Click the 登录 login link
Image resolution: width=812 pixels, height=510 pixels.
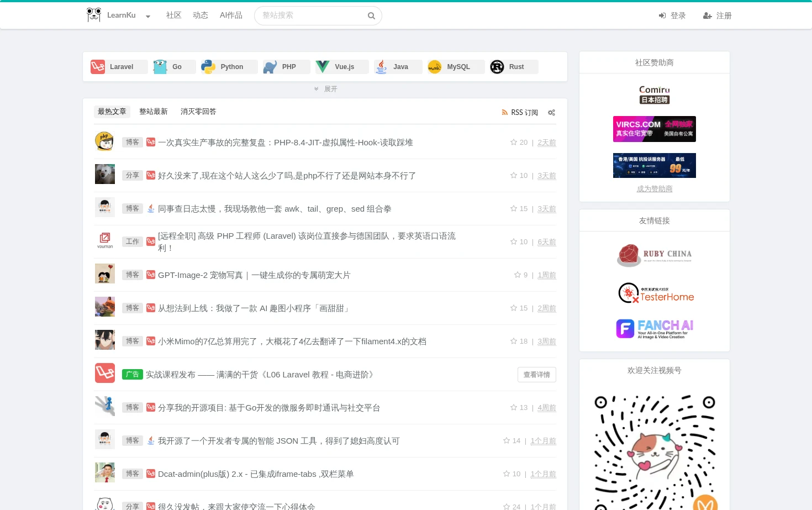[672, 16]
